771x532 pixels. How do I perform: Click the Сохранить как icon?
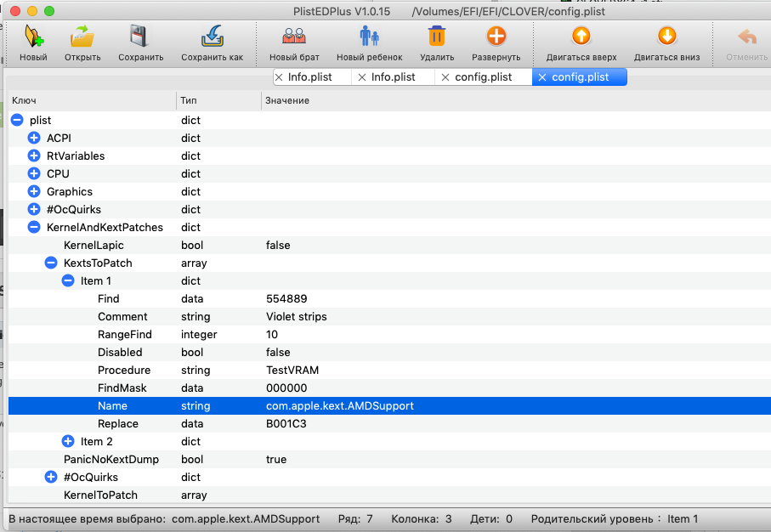point(213,37)
